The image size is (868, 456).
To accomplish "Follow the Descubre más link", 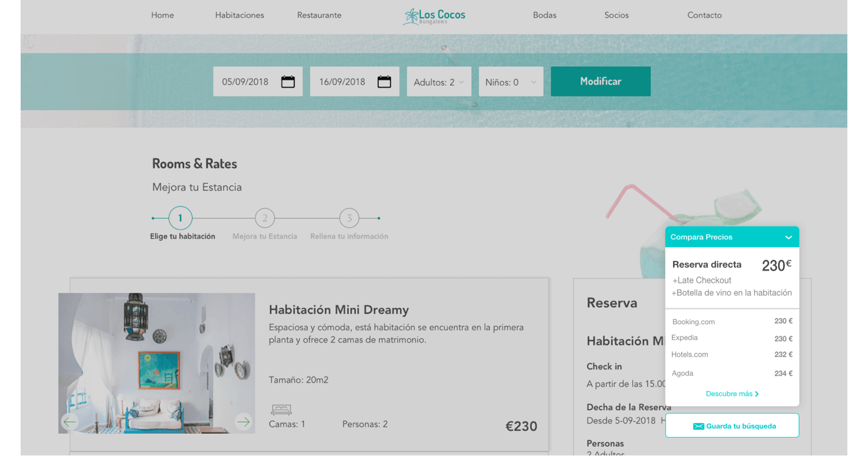I will pyautogui.click(x=732, y=394).
